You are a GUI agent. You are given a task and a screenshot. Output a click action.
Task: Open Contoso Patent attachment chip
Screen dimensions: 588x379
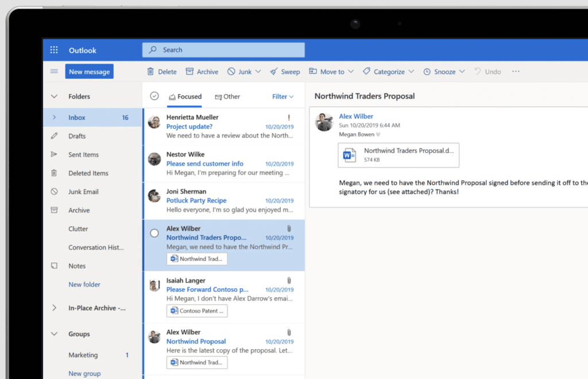click(197, 311)
